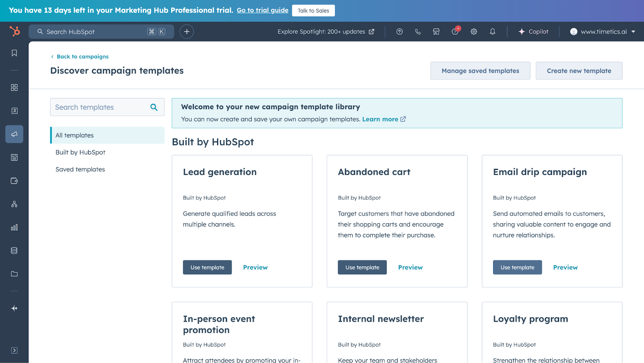Open the trial guide link
This screenshot has width=644, height=363.
[262, 10]
